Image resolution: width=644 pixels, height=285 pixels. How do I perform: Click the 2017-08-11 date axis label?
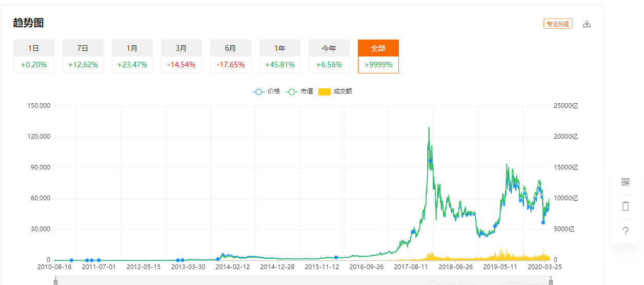click(411, 267)
